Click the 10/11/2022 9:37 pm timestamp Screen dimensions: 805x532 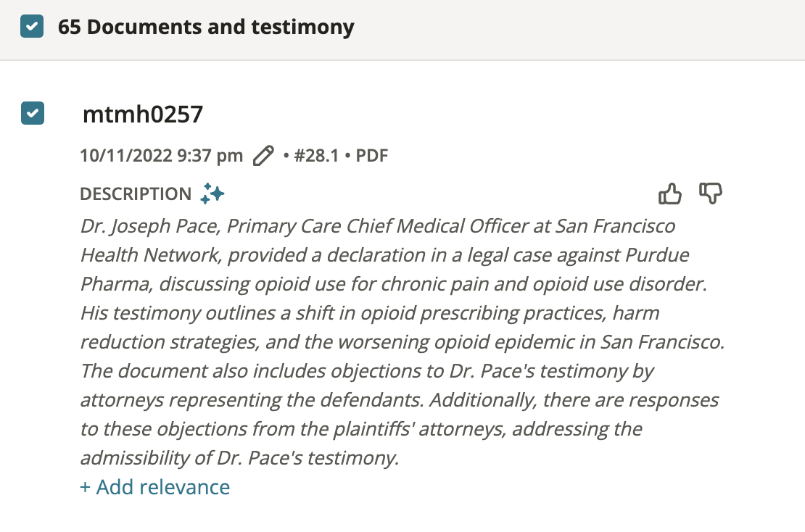pos(161,155)
